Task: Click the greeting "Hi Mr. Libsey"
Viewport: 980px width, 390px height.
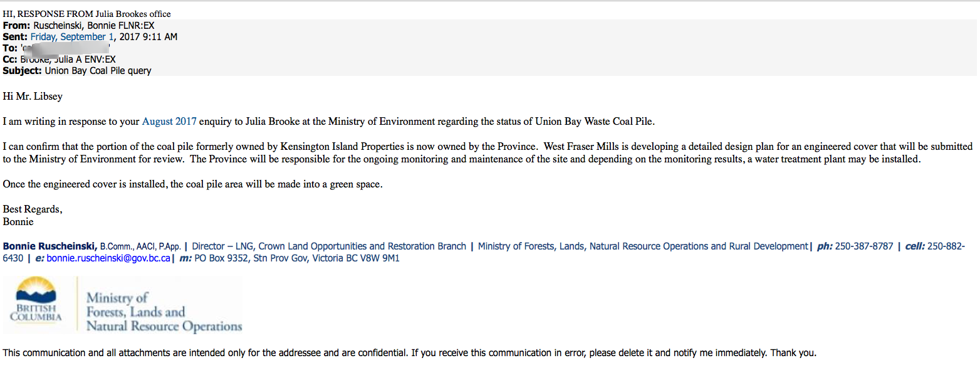Action: pyautogui.click(x=33, y=96)
